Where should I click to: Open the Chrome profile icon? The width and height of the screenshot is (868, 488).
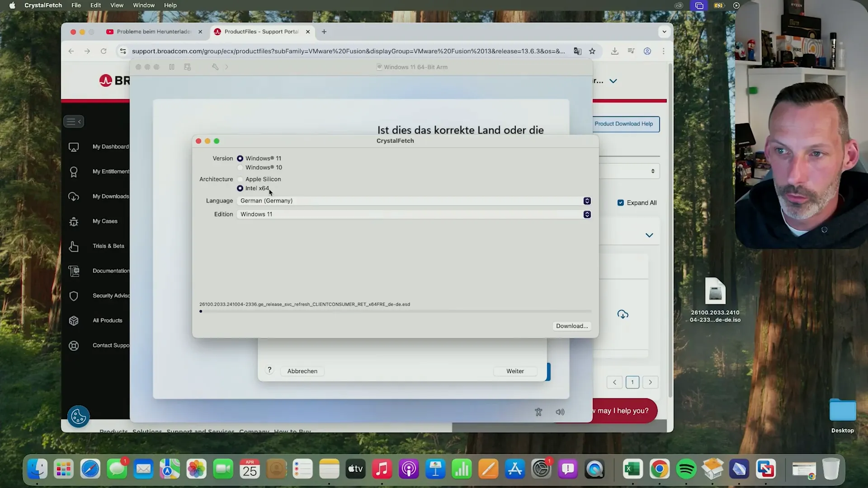point(647,51)
